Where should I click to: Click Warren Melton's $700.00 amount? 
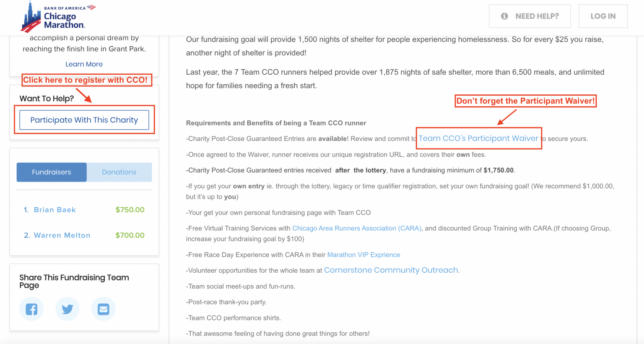130,235
